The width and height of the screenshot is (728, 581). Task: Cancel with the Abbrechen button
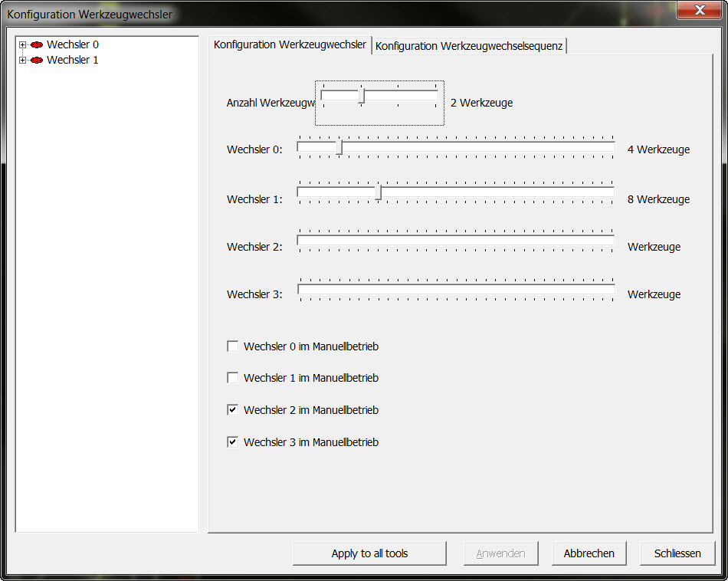589,553
